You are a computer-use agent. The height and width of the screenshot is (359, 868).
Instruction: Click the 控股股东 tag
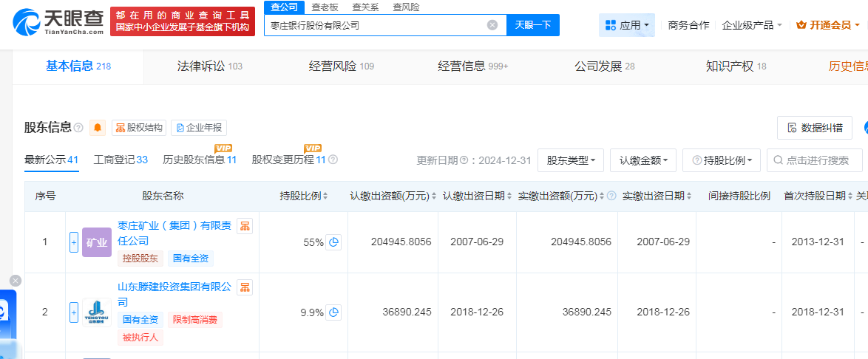(x=140, y=259)
